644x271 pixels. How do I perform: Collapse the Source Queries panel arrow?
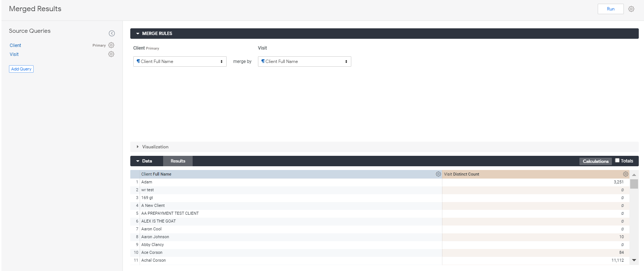click(x=112, y=34)
